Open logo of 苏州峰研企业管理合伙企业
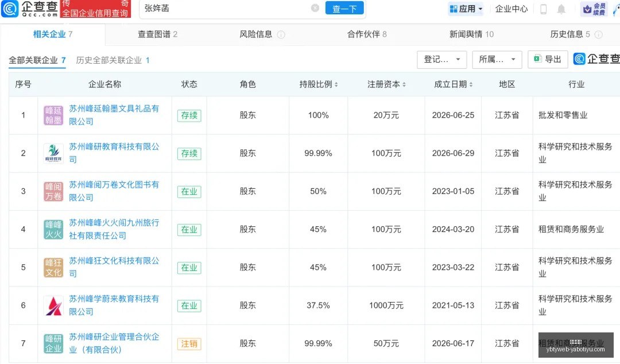 click(53, 343)
